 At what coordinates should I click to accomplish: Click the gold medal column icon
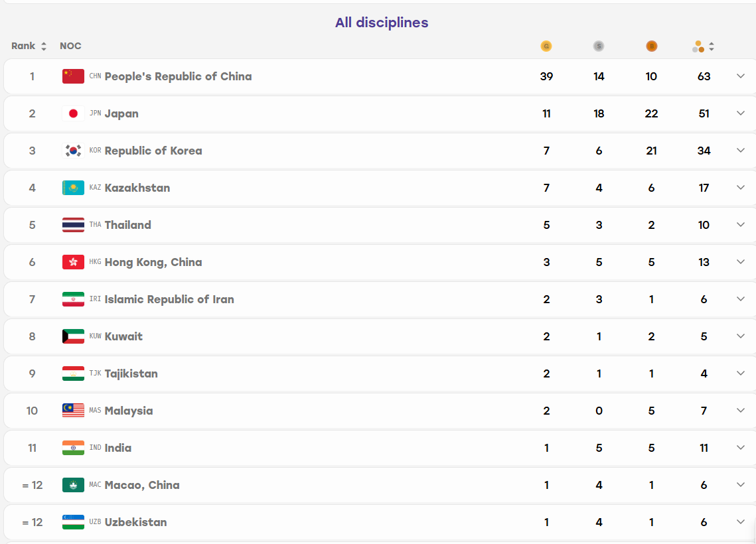[546, 46]
